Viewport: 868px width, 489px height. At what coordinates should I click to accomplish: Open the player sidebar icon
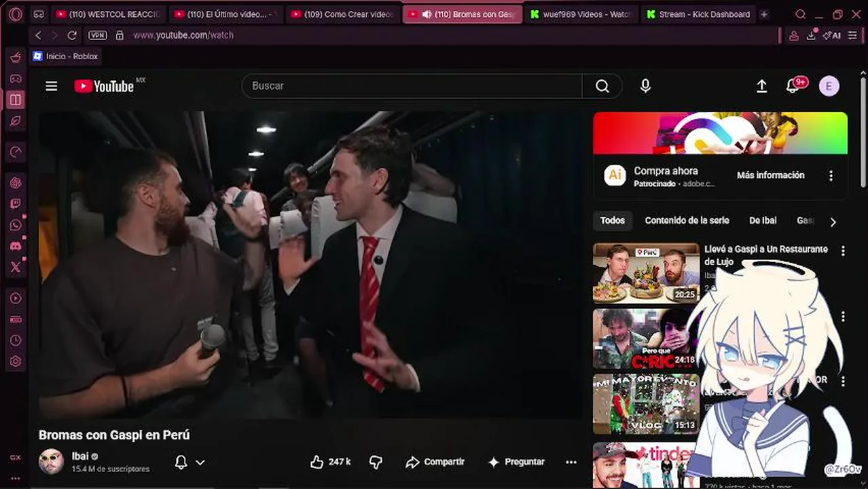point(16,298)
